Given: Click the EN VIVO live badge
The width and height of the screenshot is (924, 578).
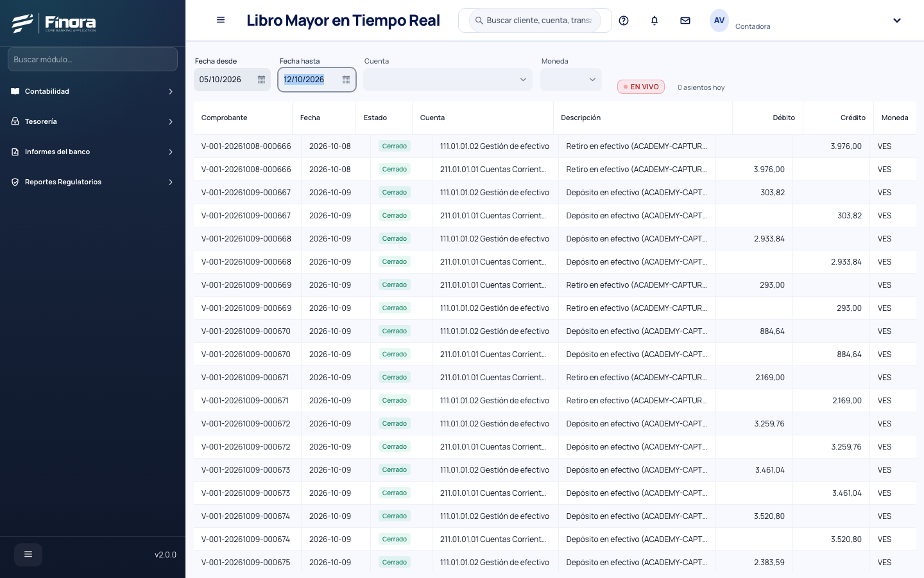Looking at the screenshot, I should [x=641, y=87].
